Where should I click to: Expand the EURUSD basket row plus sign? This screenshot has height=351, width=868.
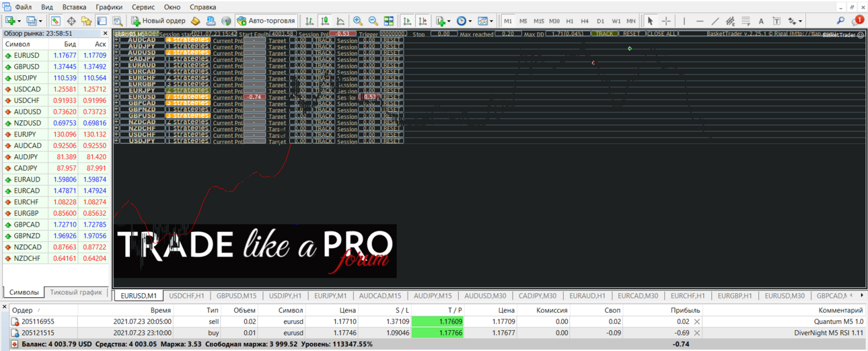(117, 97)
